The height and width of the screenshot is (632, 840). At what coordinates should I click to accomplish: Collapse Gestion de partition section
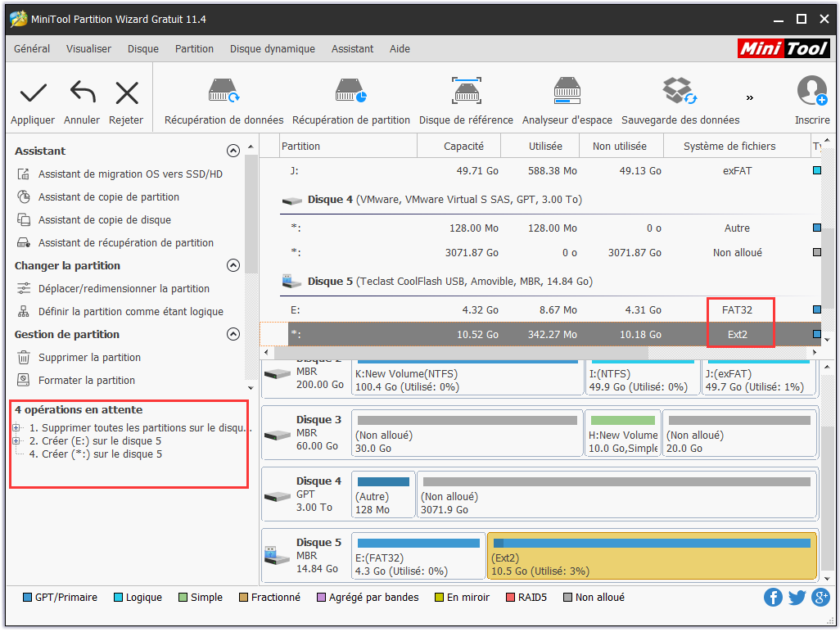pos(233,334)
